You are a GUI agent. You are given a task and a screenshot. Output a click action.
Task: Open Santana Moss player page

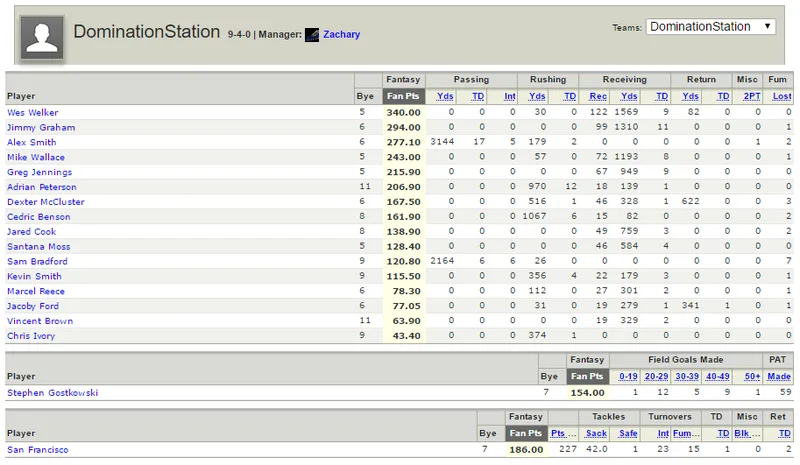coord(39,247)
